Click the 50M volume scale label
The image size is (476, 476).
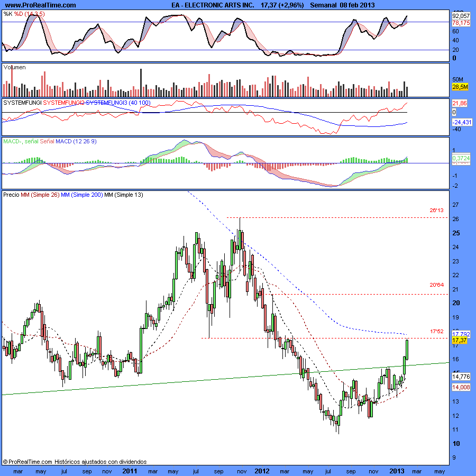point(458,79)
